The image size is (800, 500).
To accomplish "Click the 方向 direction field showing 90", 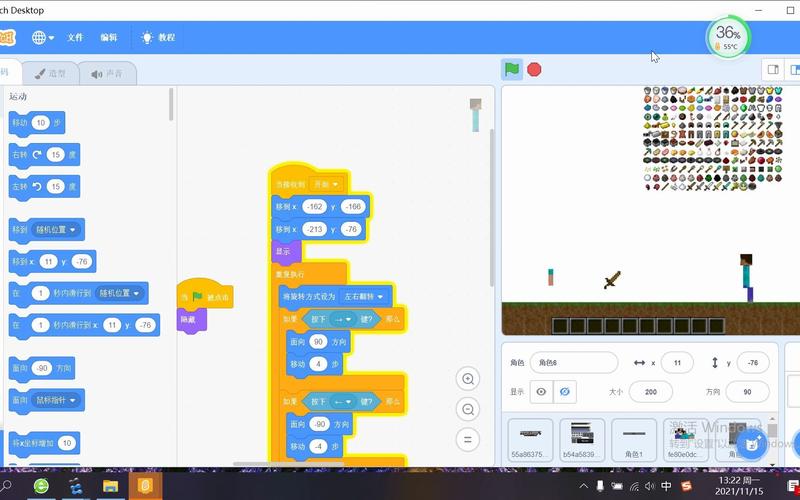I will click(x=747, y=392).
